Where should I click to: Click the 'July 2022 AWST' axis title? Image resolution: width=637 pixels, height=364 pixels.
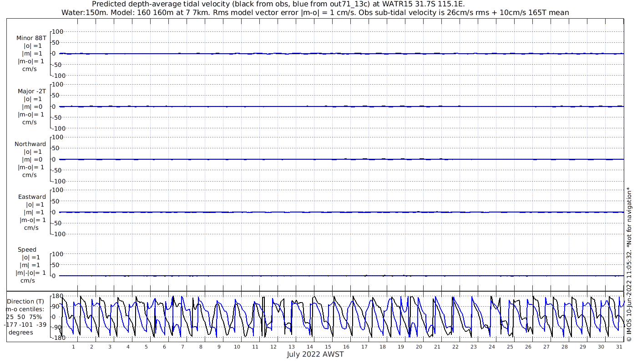315,354
